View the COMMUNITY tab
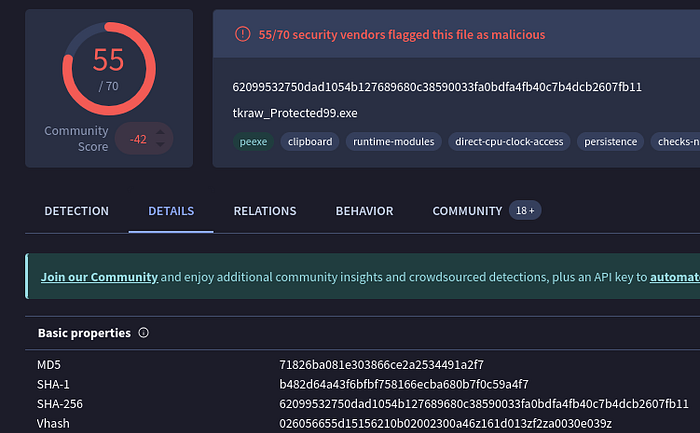Viewport: 700px width, 433px height. [x=467, y=211]
